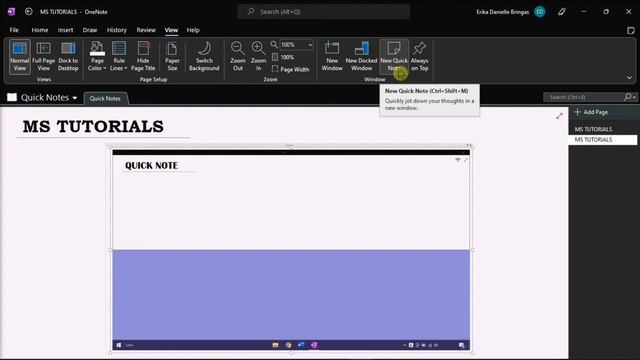Image resolution: width=640 pixels, height=360 pixels.
Task: Click Erika Danielle Bringas account avatar
Action: pyautogui.click(x=540, y=12)
